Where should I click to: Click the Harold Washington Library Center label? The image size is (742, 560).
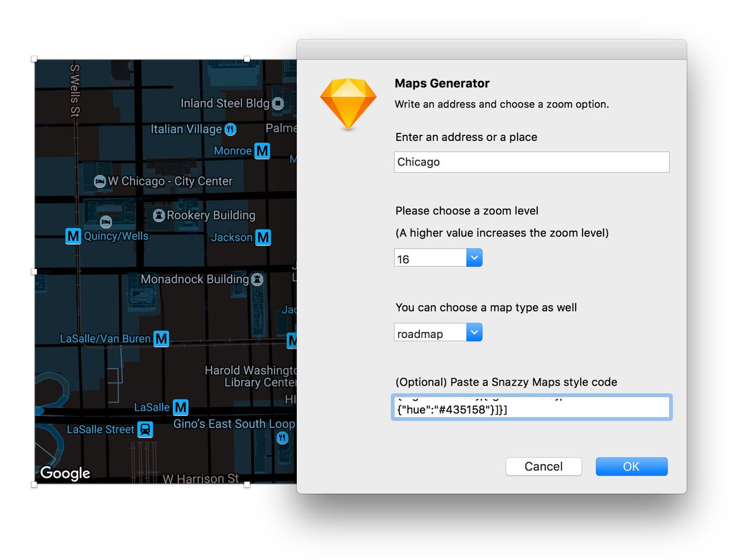(251, 376)
